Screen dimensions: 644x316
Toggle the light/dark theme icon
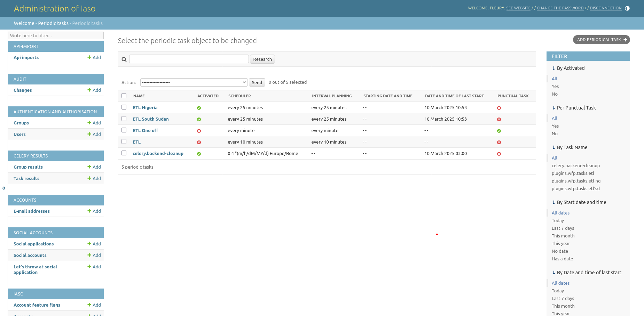click(627, 8)
